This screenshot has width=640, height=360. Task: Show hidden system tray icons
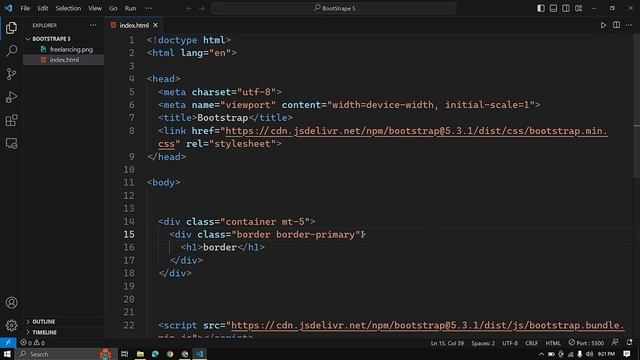tap(541, 354)
